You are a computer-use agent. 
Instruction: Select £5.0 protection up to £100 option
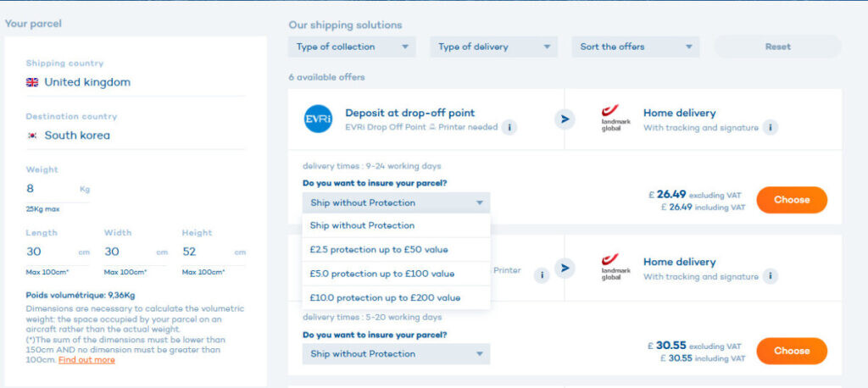coord(381,274)
